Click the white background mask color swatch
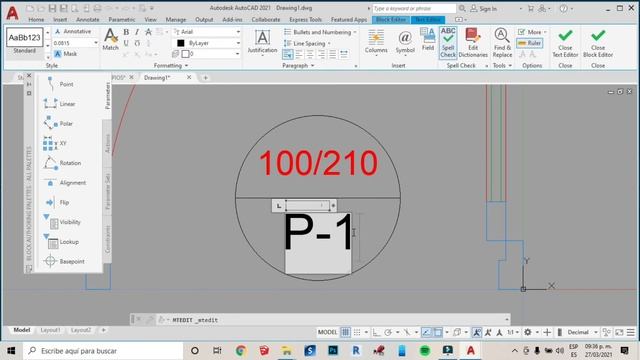Viewport: 640px width, 360px height. point(185,54)
